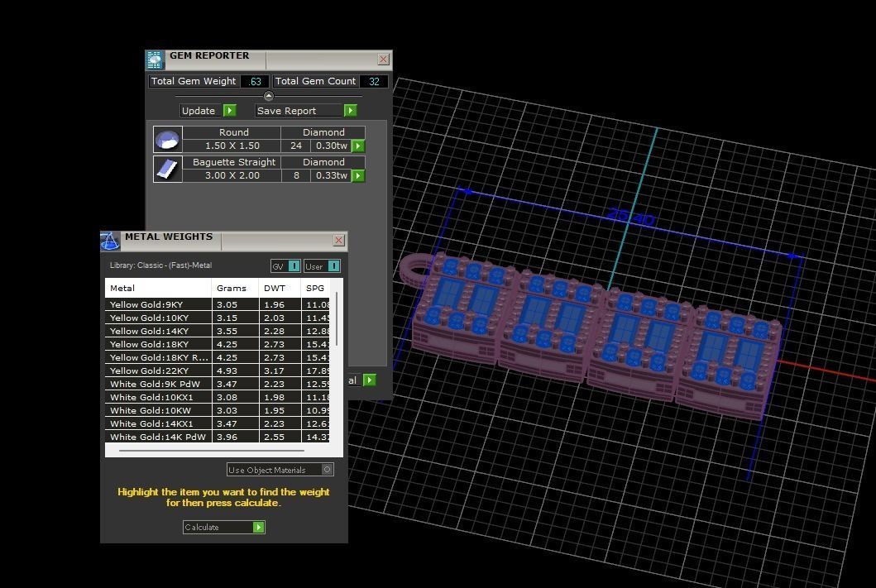Click green arrow next to Calculate
The height and width of the screenshot is (588, 876).
[258, 527]
